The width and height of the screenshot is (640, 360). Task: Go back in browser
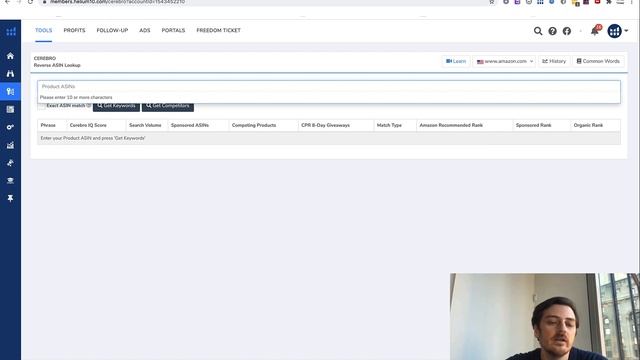[x=7, y=2]
